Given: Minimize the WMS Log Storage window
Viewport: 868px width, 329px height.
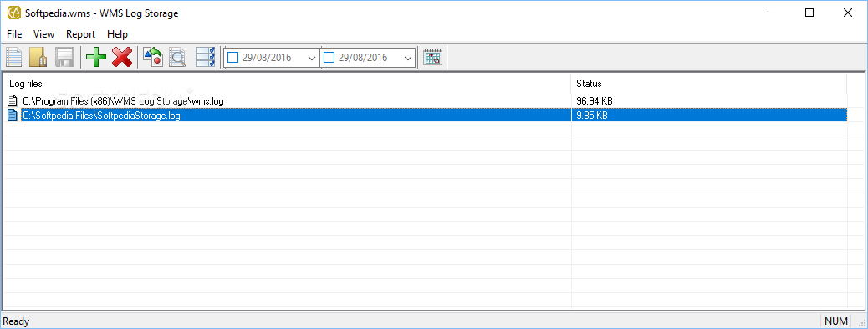Looking at the screenshot, I should 771,13.
